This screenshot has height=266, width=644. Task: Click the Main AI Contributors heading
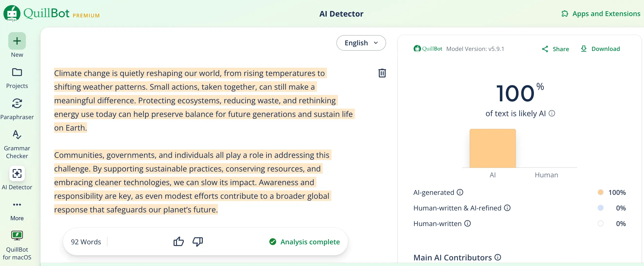(x=452, y=257)
